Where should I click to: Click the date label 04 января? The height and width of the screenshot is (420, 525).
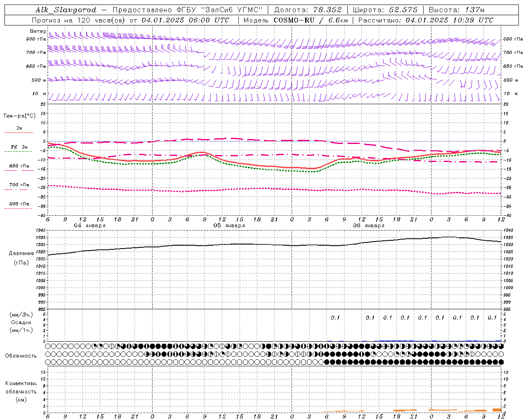(x=89, y=226)
